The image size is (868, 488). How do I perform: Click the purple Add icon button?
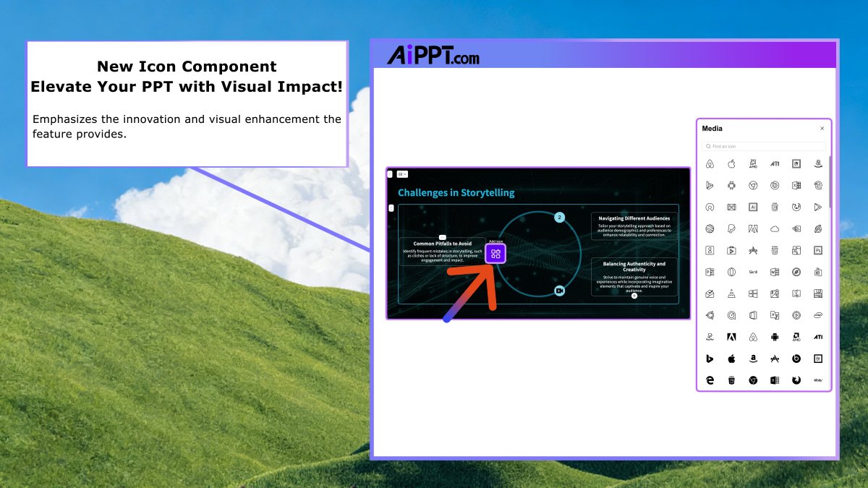pos(495,253)
